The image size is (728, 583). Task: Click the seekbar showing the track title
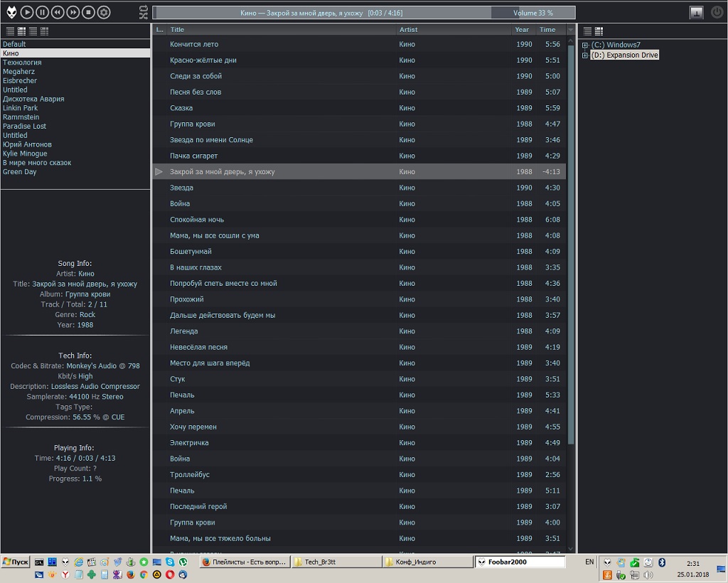tap(321, 13)
